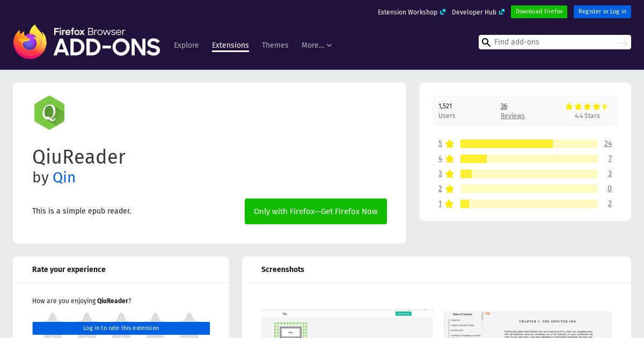This screenshot has height=338, width=644.
Task: Click the Firefox Browser Add-ons logo
Action: click(87, 41)
